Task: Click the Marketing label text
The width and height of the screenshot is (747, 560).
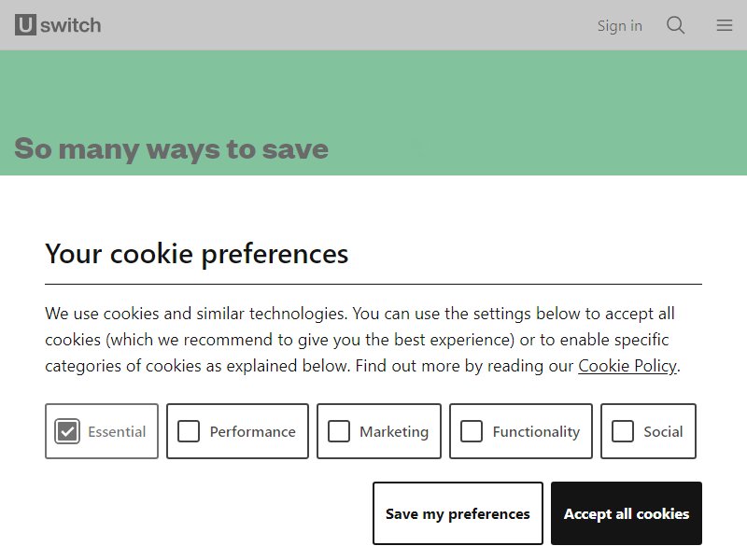Action: (394, 431)
